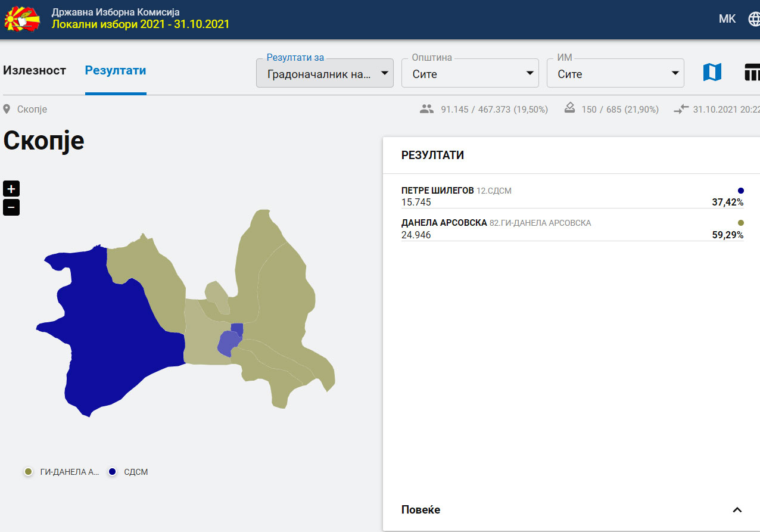The image size is (760, 532).
Task: Click the Државна Изборна Комисија title
Action: (x=116, y=12)
